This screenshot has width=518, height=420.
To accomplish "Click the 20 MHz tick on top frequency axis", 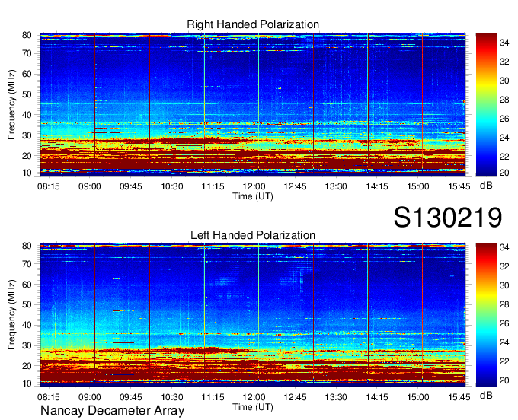I will click(27, 156).
